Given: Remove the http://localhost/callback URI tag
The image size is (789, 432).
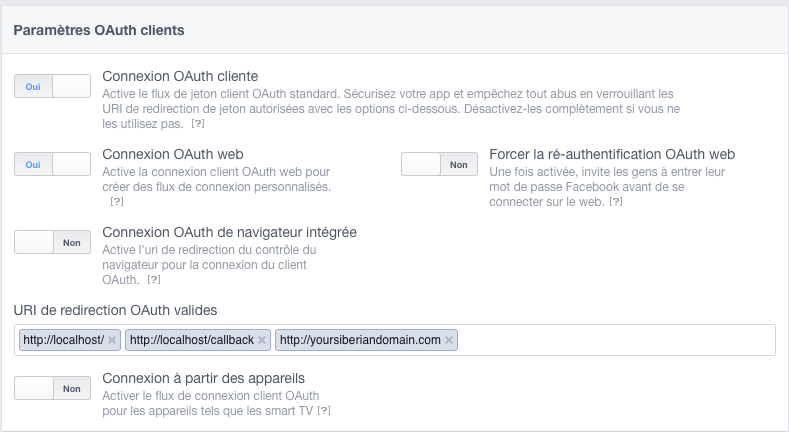Looking at the screenshot, I should point(262,340).
